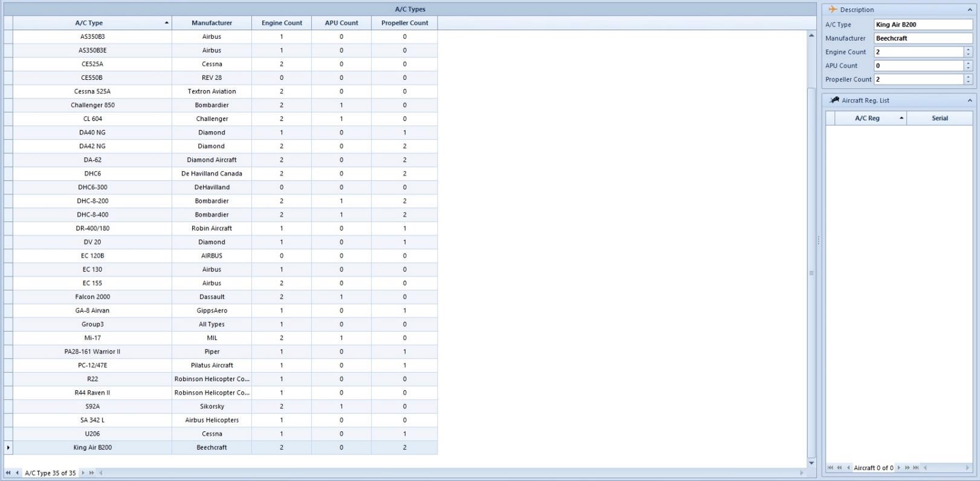
Task: Click the De Havilland Canada manufacturer cell
Action: (211, 174)
